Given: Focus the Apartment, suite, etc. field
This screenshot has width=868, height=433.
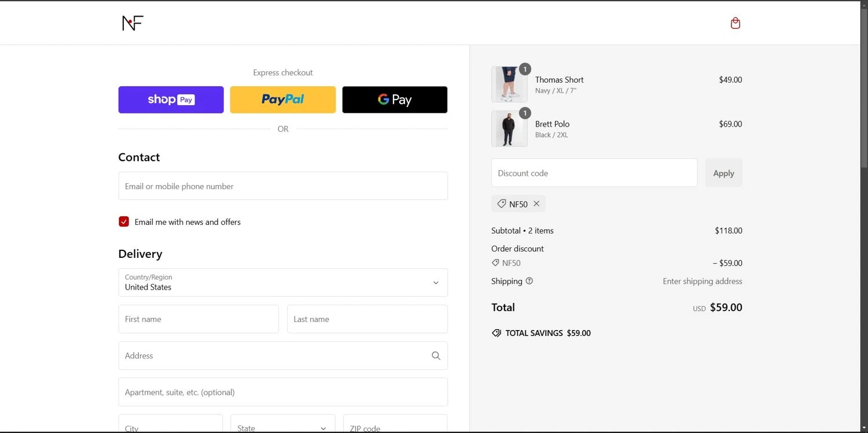Looking at the screenshot, I should (283, 392).
